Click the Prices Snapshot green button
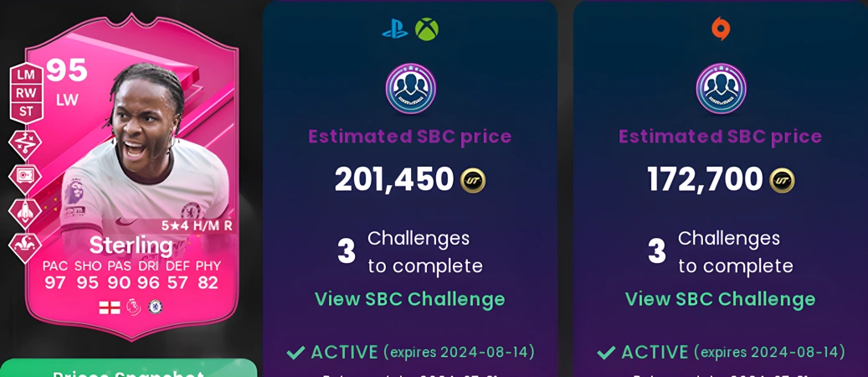This screenshot has width=868, height=377. click(128, 368)
